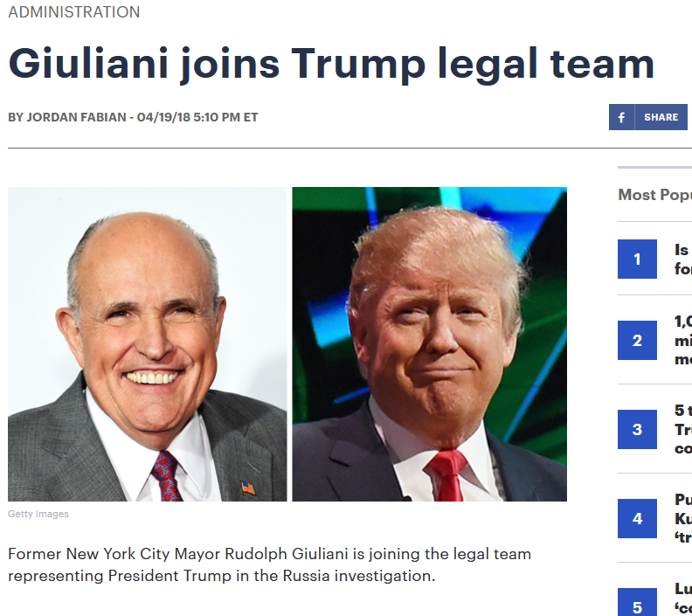
Task: Click the headline Giuliani joins Trump legal team
Action: 331,65
